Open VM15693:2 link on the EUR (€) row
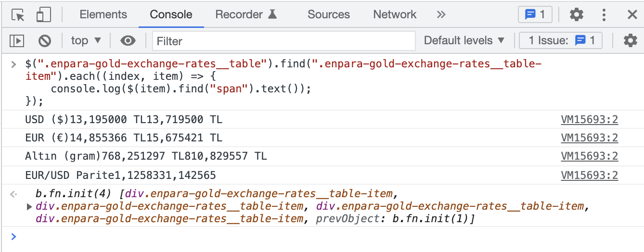The height and width of the screenshot is (252, 644). pyautogui.click(x=589, y=138)
